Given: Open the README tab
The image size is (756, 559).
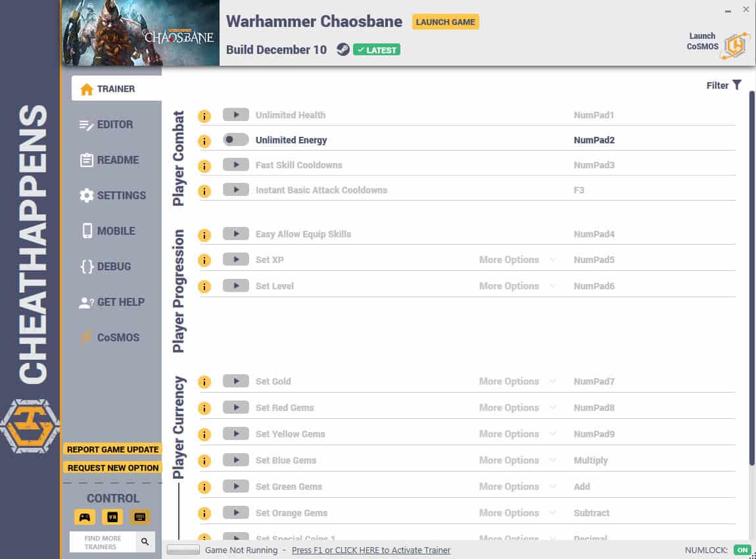Looking at the screenshot, I should 109,160.
